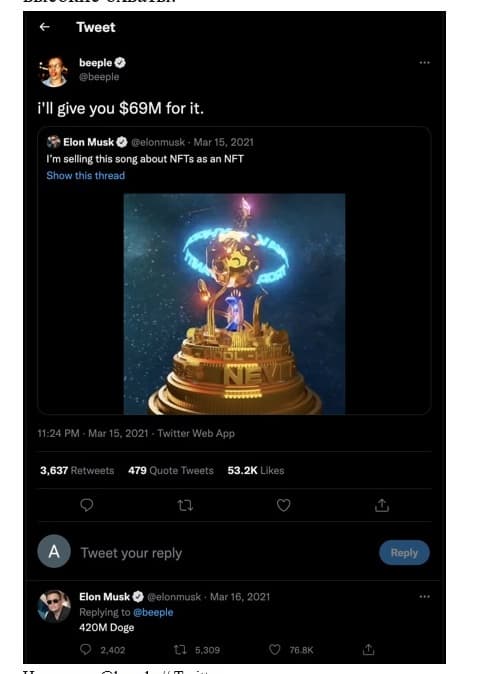
Task: Click the blue Reply button
Action: (x=404, y=553)
